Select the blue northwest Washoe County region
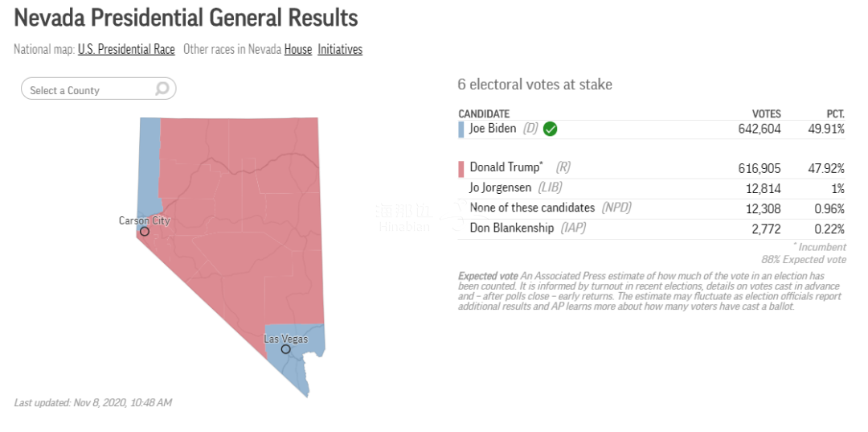Screen dimensions: 868x432 149,167
